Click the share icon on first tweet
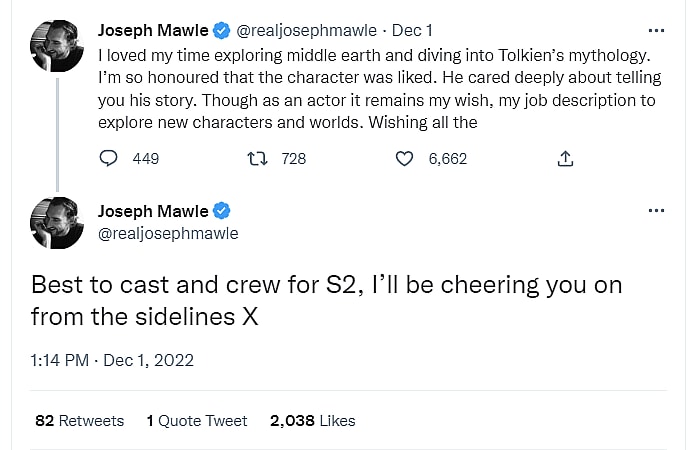 coord(565,158)
